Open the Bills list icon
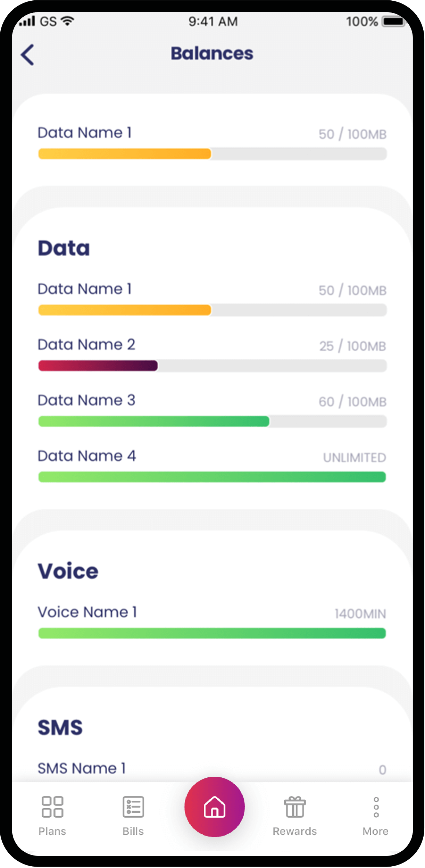Screen dimensions: 425x868 (x=133, y=807)
